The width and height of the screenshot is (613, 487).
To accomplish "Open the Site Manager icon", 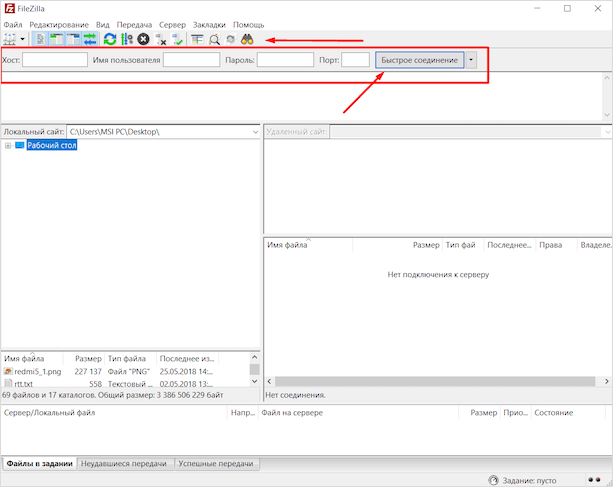I will pyautogui.click(x=10, y=40).
